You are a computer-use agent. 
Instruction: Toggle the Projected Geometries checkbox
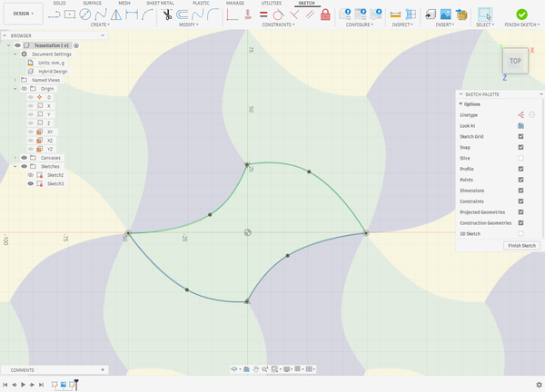520,211
